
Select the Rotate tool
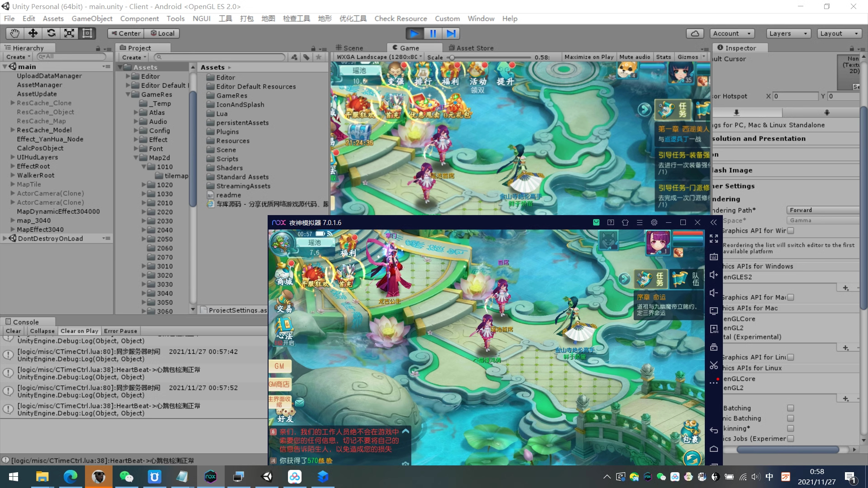pos(51,33)
